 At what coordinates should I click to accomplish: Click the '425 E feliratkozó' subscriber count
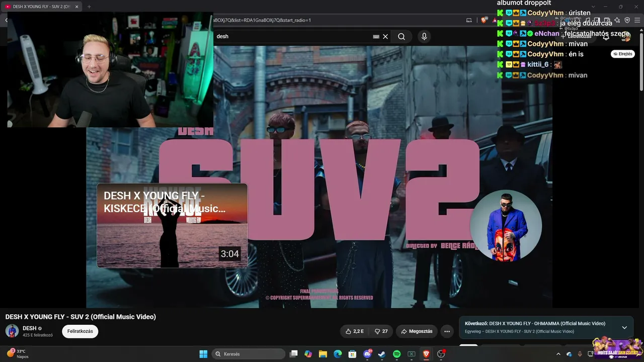(38, 335)
